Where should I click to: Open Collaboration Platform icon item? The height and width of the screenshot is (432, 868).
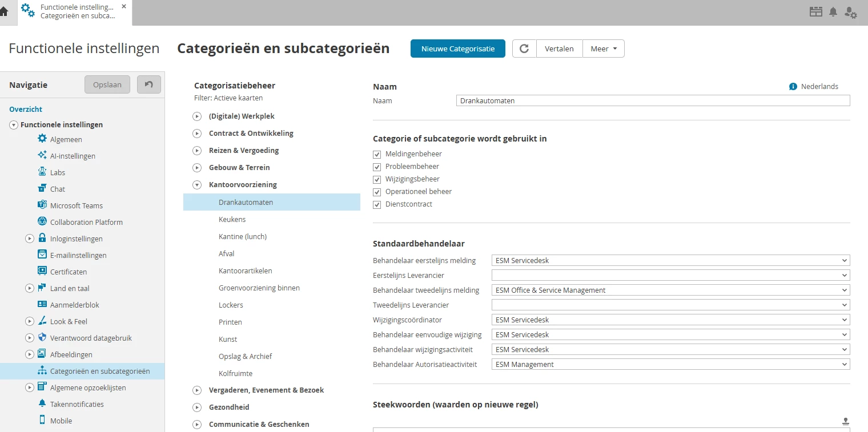[x=42, y=221]
